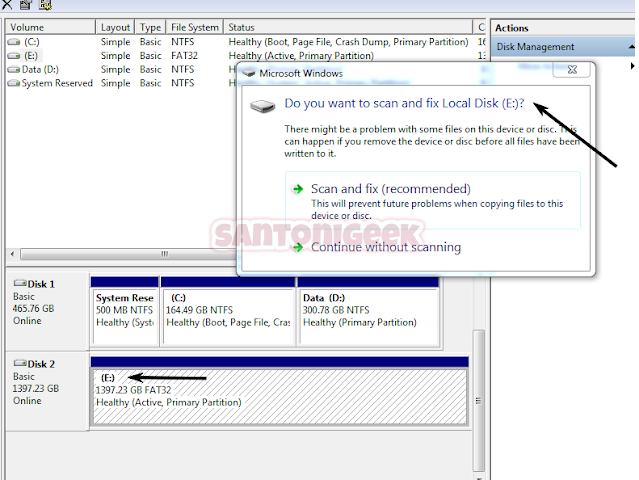This screenshot has width=639, height=480.
Task: Click the drive icon in scan dialog
Action: [262, 106]
